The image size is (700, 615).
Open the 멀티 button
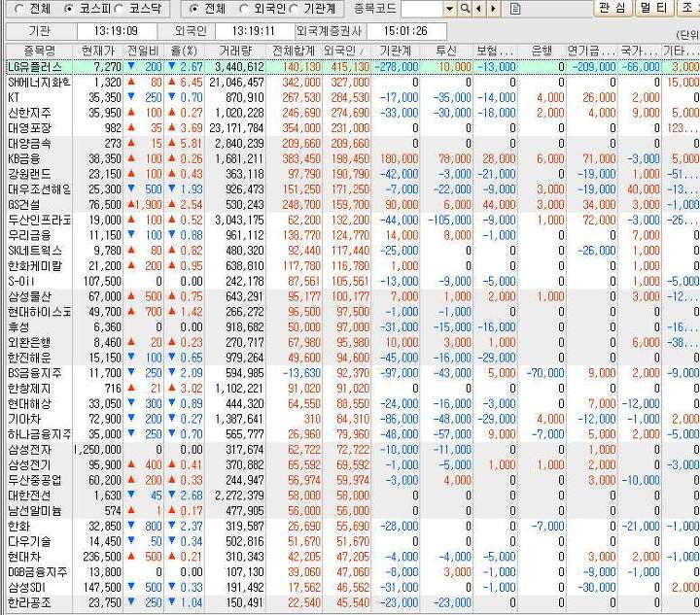(x=653, y=8)
